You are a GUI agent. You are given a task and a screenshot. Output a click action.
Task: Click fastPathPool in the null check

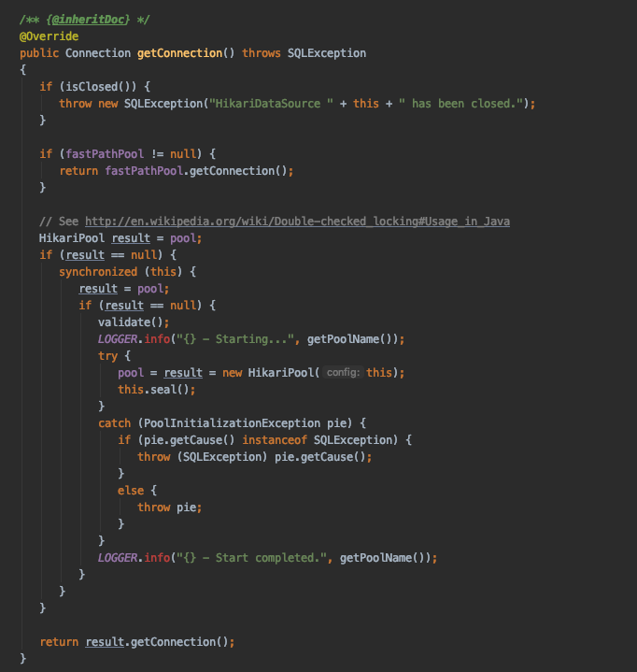tap(105, 154)
